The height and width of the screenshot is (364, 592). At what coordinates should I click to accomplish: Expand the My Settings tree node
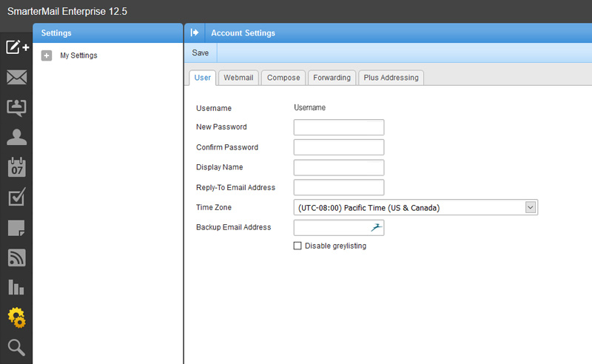tap(47, 55)
